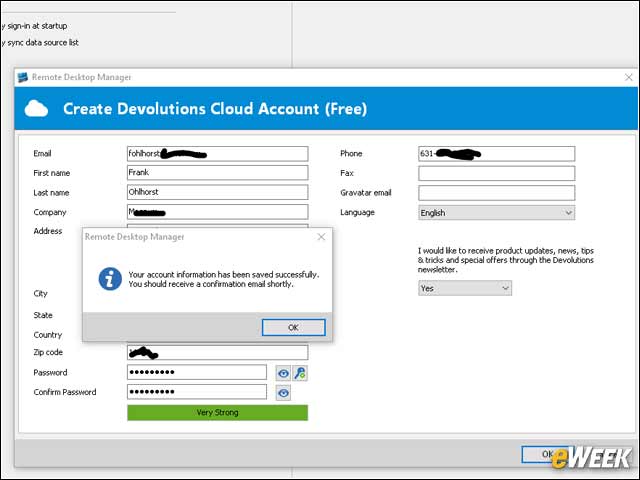Screen dimensions: 640x480
Task: Click the empty Fax input field
Action: click(x=496, y=173)
